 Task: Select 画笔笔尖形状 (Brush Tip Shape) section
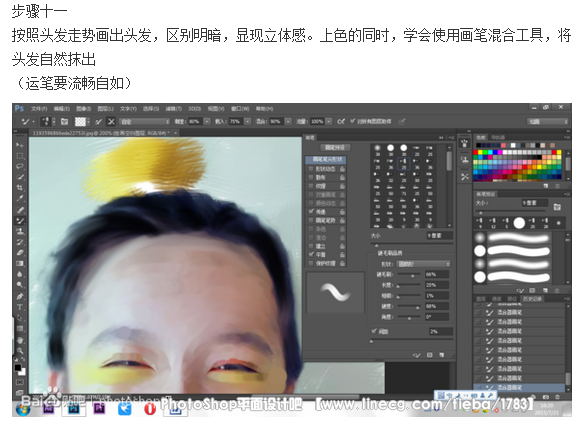pos(326,159)
